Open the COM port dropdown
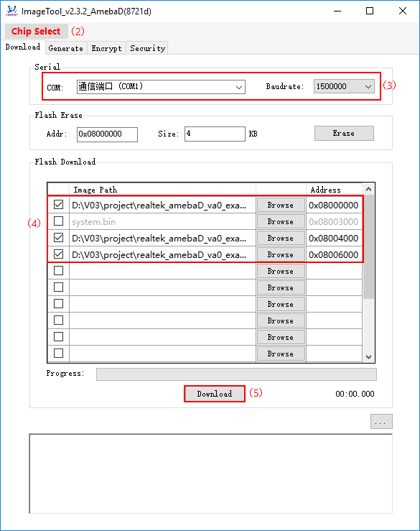The image size is (420, 531). [x=161, y=87]
